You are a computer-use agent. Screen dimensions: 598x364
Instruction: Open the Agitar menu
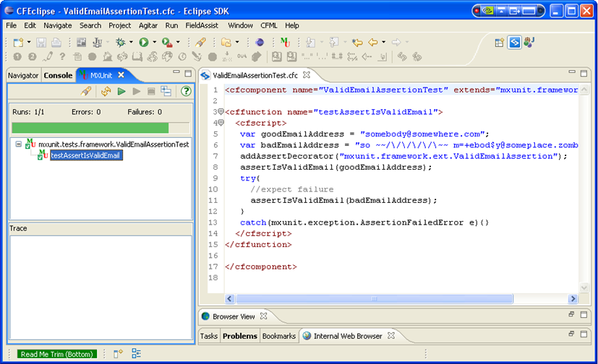click(x=148, y=25)
